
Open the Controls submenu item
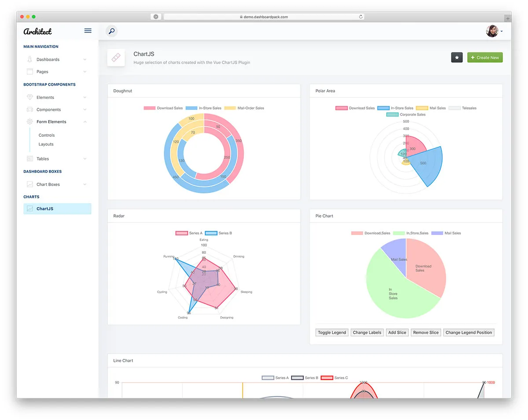click(47, 135)
